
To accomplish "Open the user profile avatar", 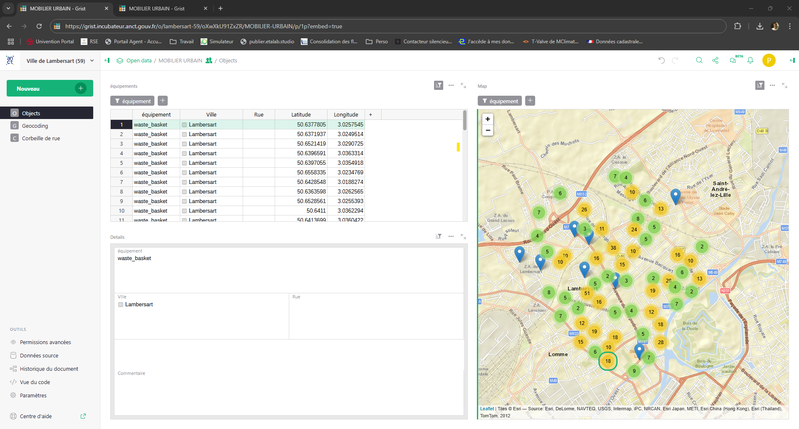I will 769,60.
